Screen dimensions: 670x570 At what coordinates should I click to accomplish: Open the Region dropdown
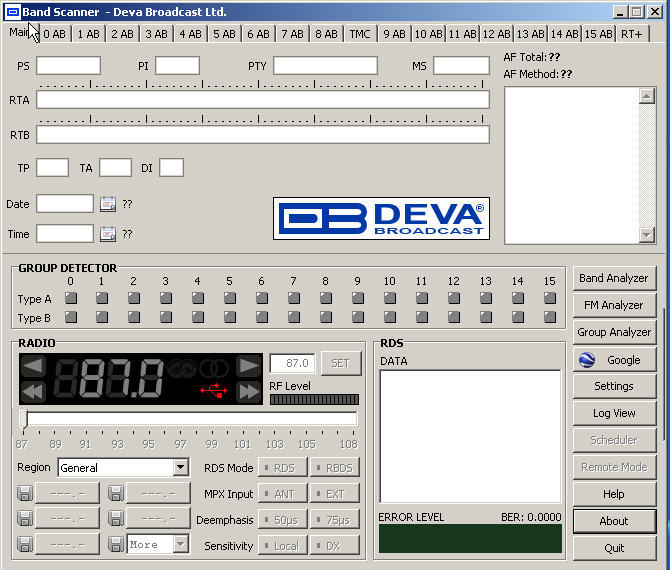click(181, 467)
